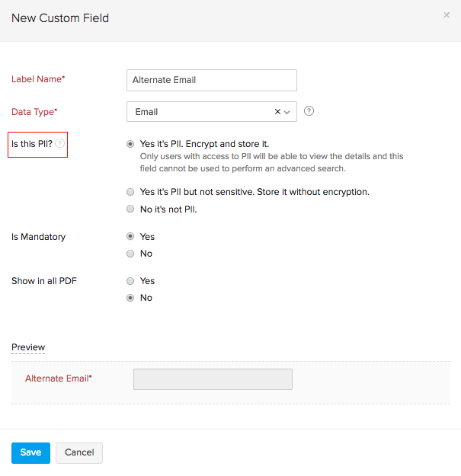Open help icon beside Data Type dropdown
Screen dimensions: 461x476
pyautogui.click(x=309, y=111)
